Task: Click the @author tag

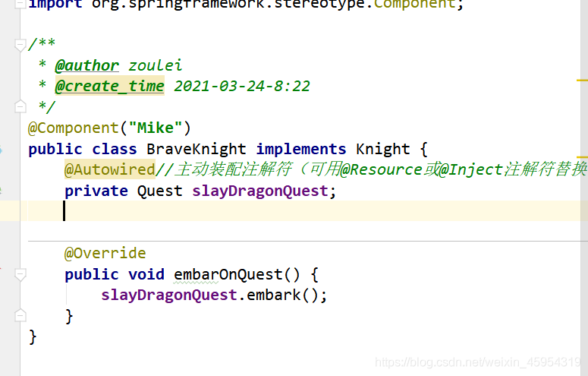Action: [87, 66]
